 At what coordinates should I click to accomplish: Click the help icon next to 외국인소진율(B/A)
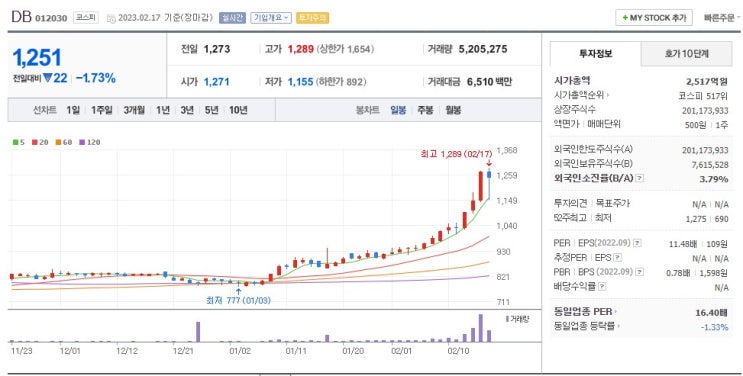click(639, 178)
